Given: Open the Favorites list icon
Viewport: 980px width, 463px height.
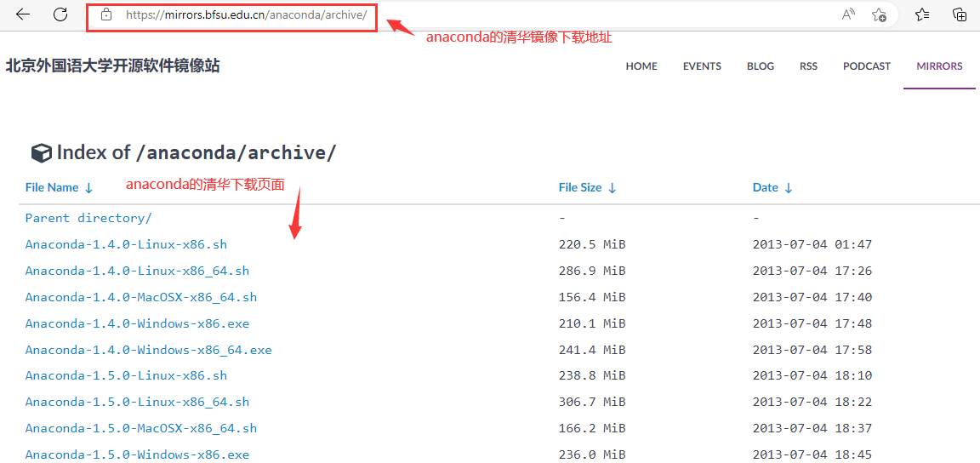Looking at the screenshot, I should (x=922, y=15).
